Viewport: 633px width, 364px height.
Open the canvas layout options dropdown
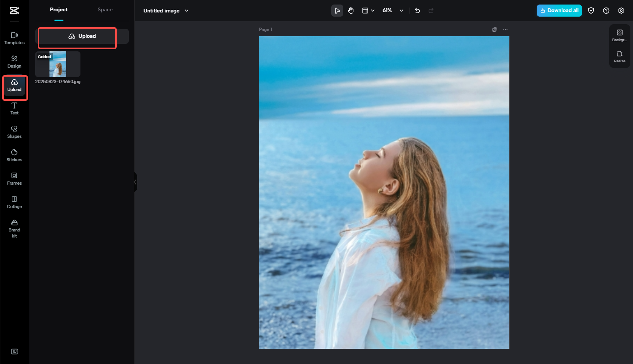point(367,11)
